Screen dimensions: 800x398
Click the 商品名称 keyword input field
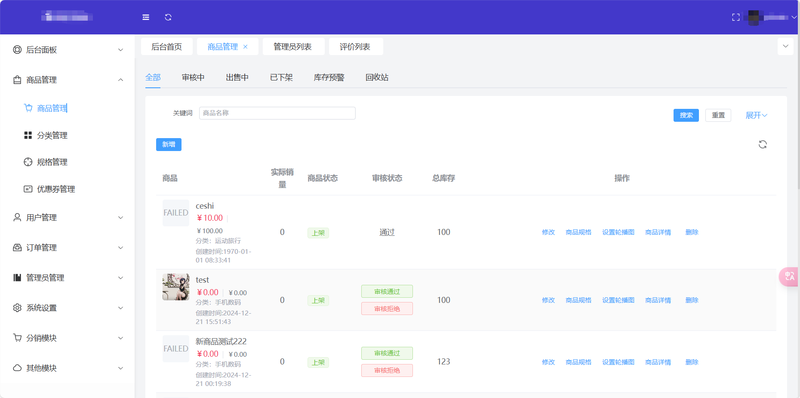[x=277, y=113]
